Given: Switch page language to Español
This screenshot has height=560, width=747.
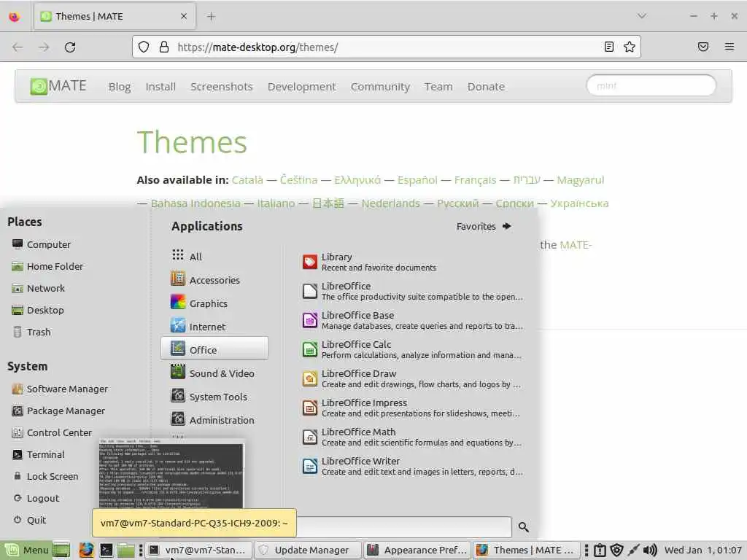Looking at the screenshot, I should coord(417,180).
